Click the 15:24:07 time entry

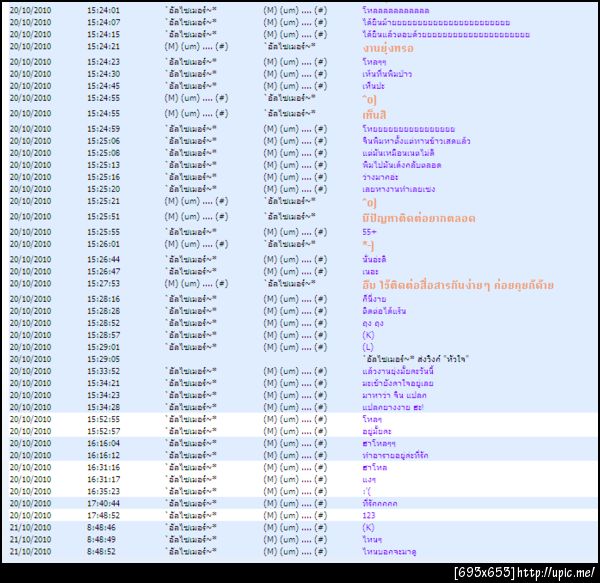[103, 23]
